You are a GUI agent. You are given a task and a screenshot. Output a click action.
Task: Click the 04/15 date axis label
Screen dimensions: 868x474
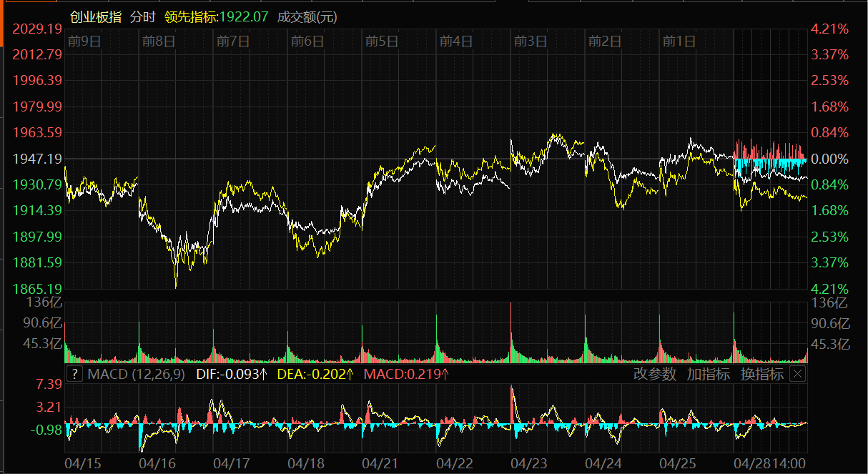(x=83, y=463)
